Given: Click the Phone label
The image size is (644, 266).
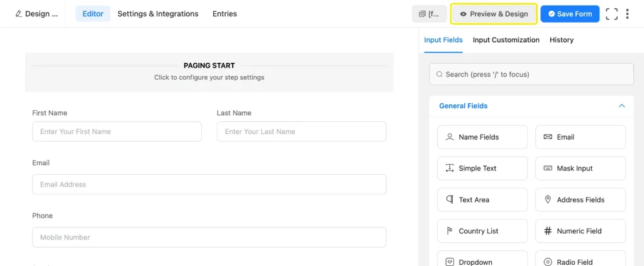Looking at the screenshot, I should (42, 216).
